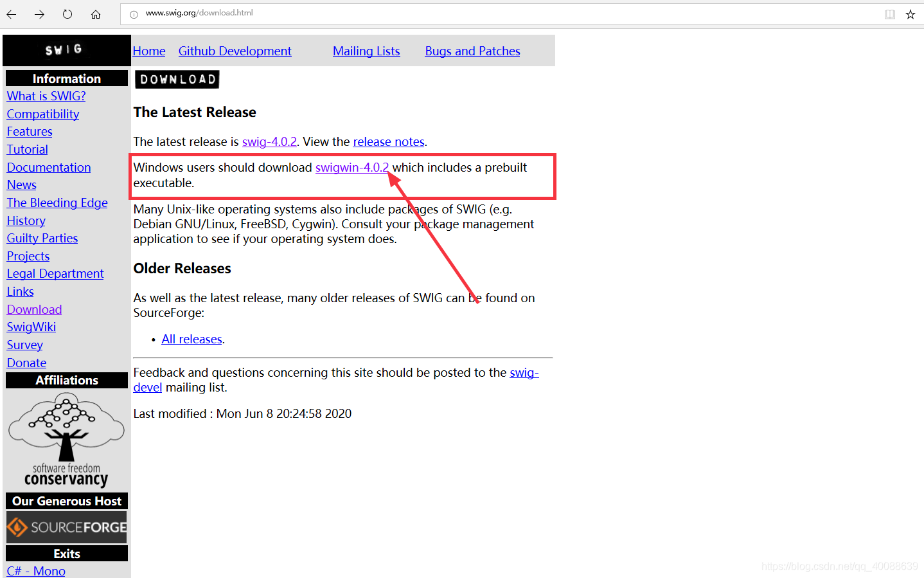Open the SwigWiki sidebar link
Screen dimensions: 924x578
[31, 327]
